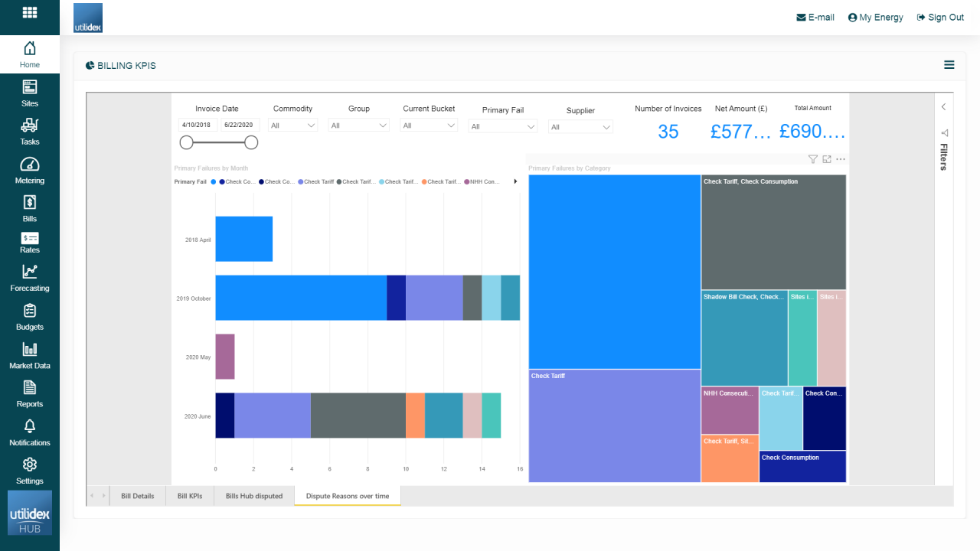Screen dimensions: 980x551
Task: Expand the Primary Failures by Category visual to focus mode
Action: tap(827, 158)
